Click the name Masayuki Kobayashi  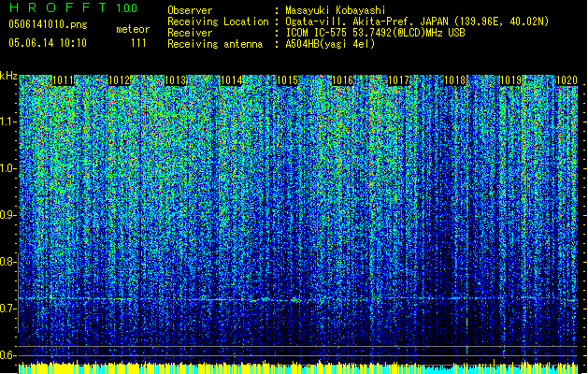point(336,10)
